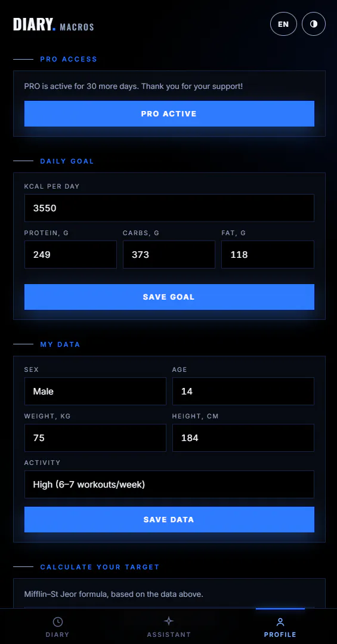This screenshot has width=337, height=644.
Task: Open the Sex dropdown showing Male
Action: point(95,392)
